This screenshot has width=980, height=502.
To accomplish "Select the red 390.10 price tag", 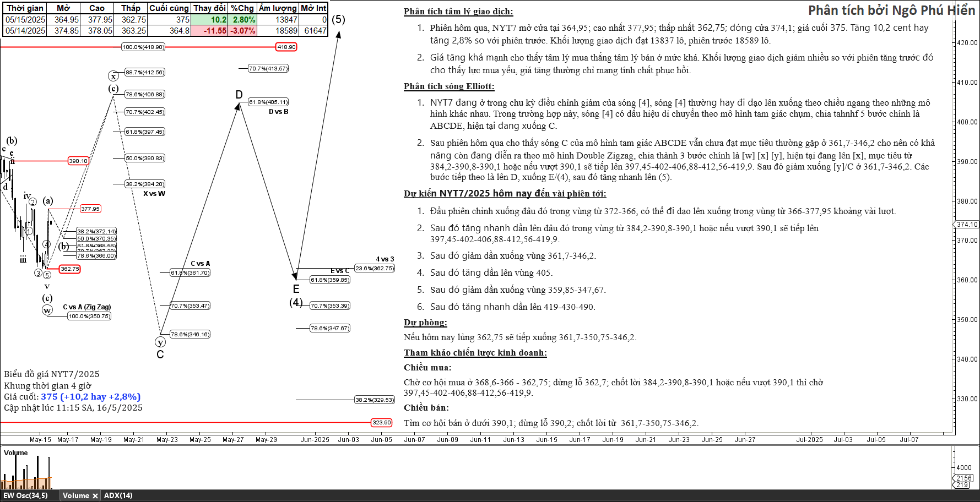I will point(78,161).
